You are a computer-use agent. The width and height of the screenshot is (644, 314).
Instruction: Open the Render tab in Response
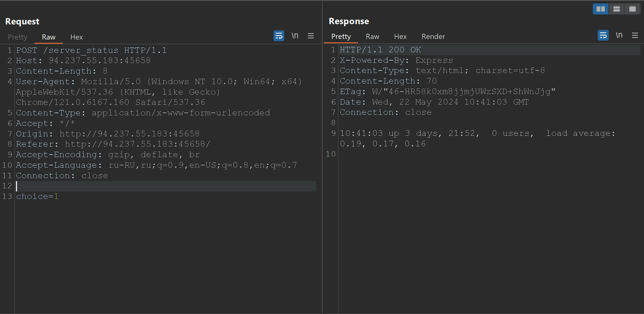pos(433,36)
